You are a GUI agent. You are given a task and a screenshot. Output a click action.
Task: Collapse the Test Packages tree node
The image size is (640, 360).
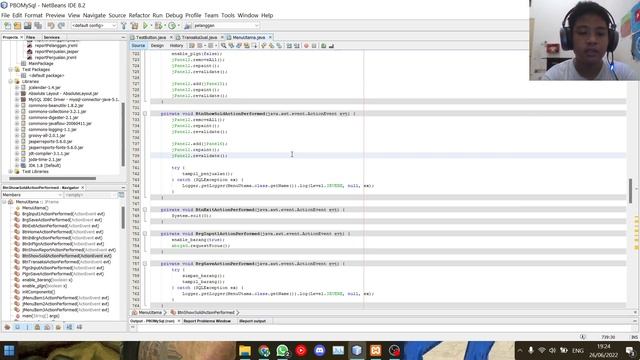click(11, 69)
